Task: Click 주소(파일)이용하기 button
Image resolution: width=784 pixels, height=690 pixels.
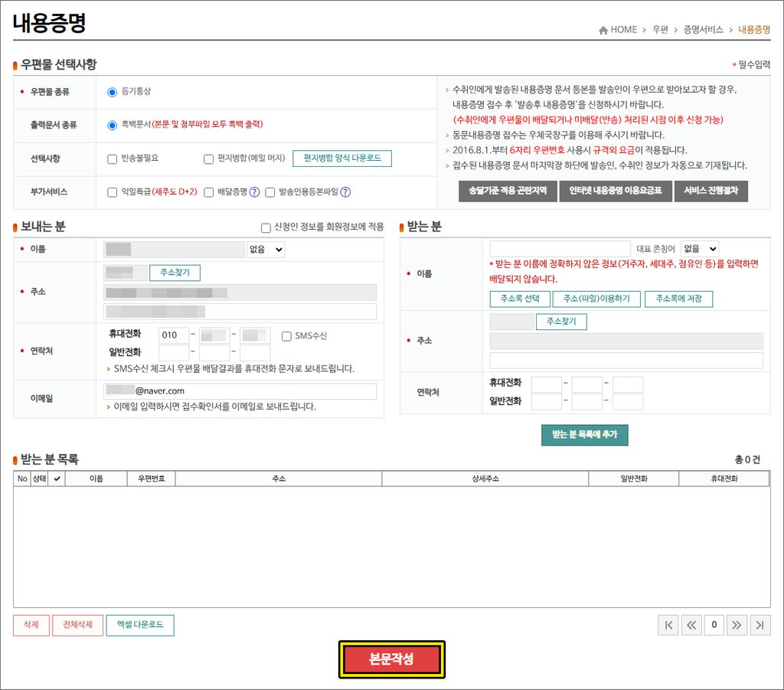Action: (596, 299)
